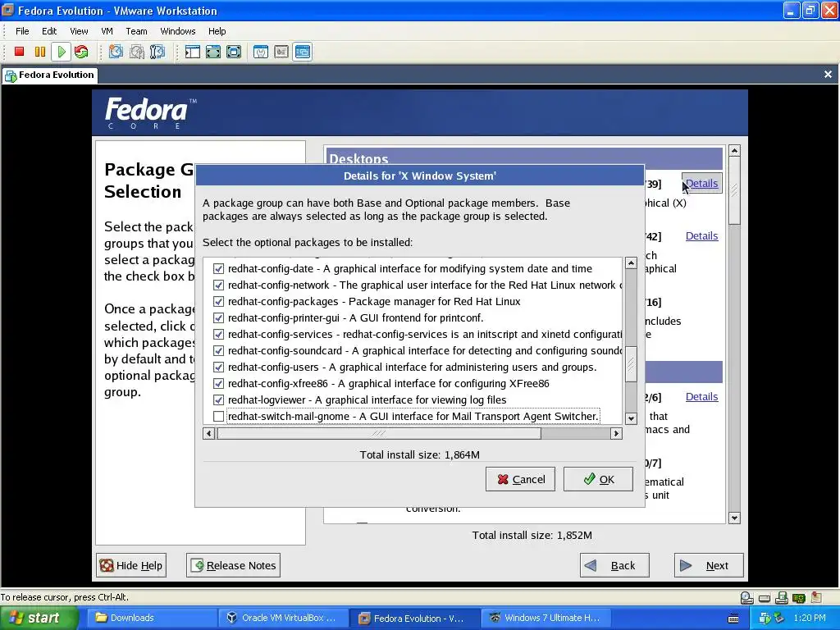
Task: Click the Windows Start button
Action: 39,619
